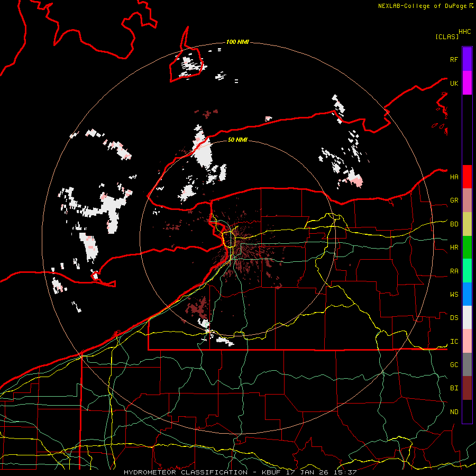476x476 pixels.
Task: Click the DS white legend swatch
Action: 467,317
